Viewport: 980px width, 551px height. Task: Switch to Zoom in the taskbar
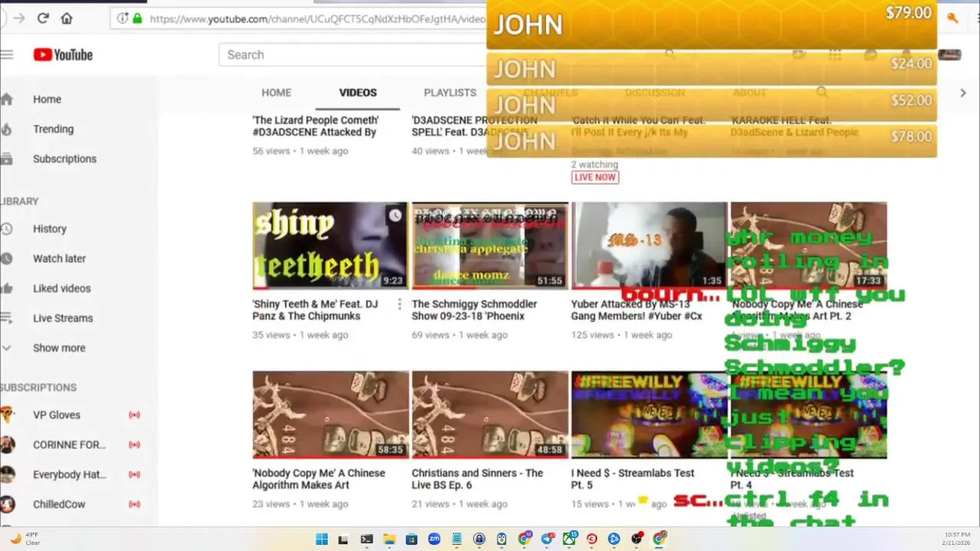[434, 540]
